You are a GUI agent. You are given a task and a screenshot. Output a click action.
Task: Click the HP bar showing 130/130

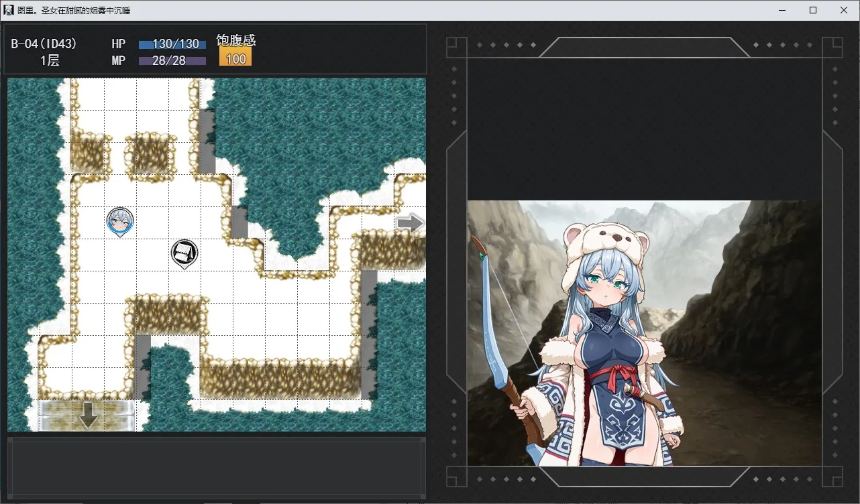point(172,44)
